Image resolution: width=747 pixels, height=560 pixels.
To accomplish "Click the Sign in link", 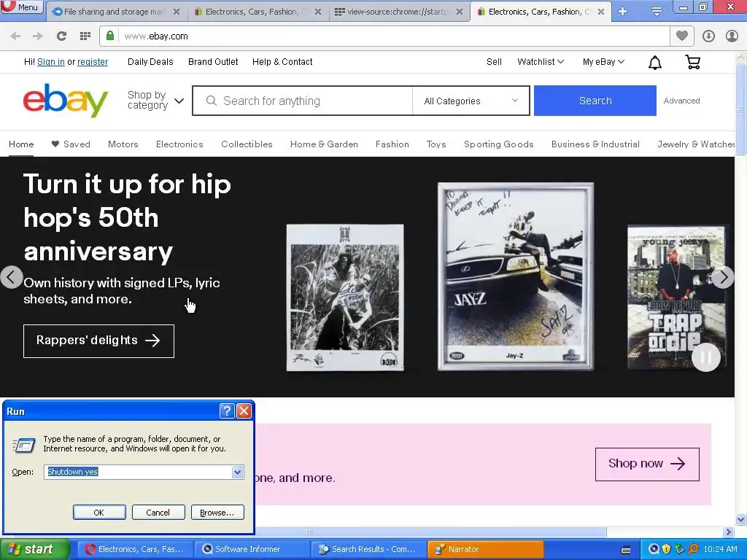I will click(x=51, y=62).
